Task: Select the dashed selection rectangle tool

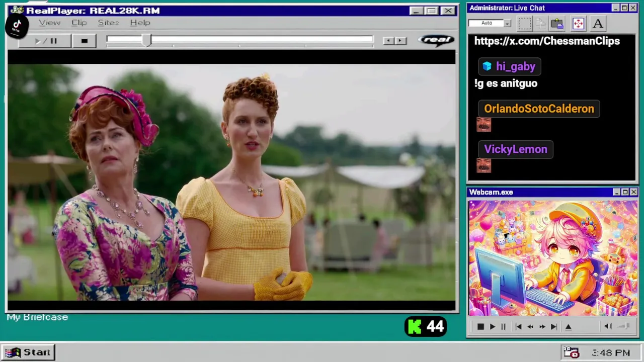Action: click(x=524, y=24)
